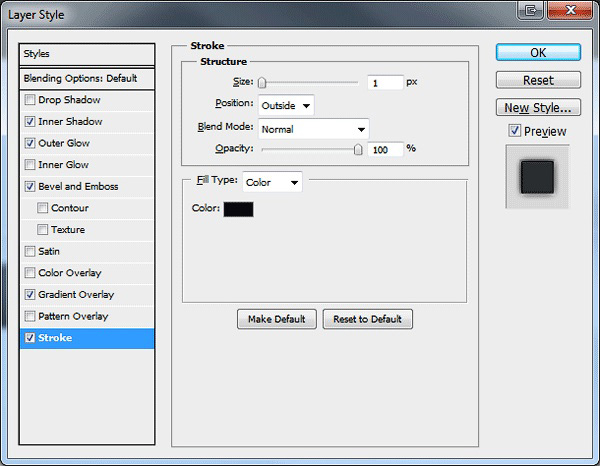600x466 pixels.
Task: Uncheck Bevel and Emboss checkbox
Action: [x=30, y=186]
